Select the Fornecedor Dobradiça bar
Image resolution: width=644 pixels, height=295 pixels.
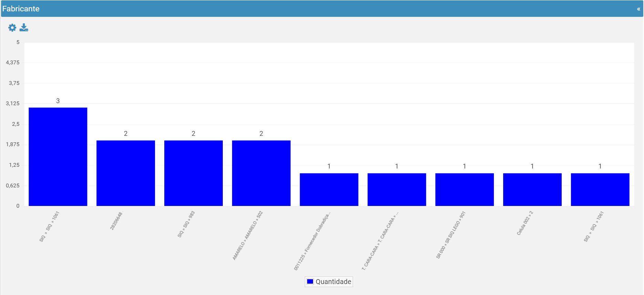(329, 189)
